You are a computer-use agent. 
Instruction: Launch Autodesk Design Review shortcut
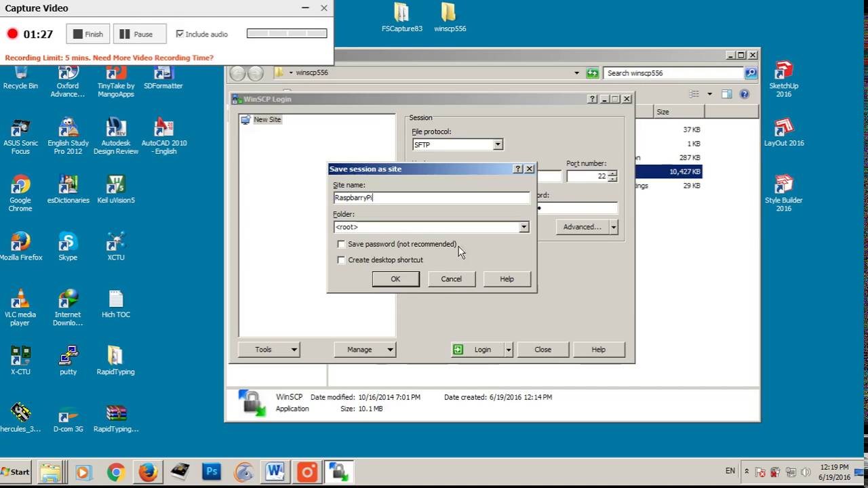click(116, 138)
